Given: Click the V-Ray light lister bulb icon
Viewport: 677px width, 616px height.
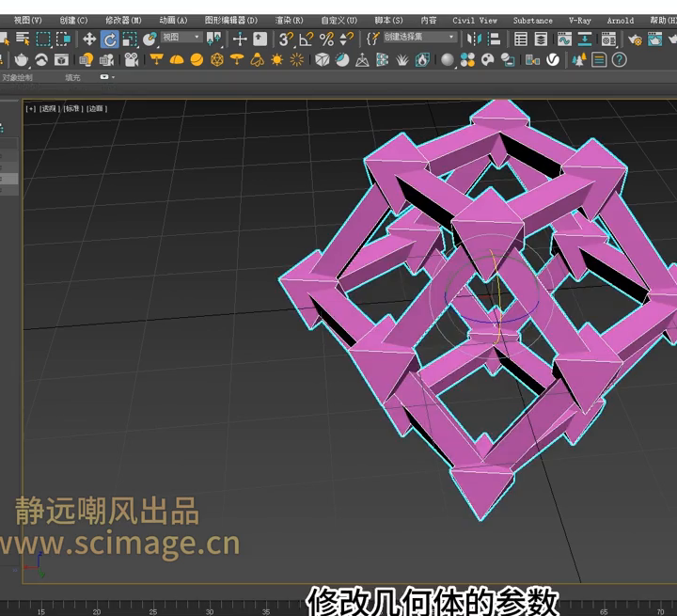Looking at the screenshot, I should tap(86, 59).
